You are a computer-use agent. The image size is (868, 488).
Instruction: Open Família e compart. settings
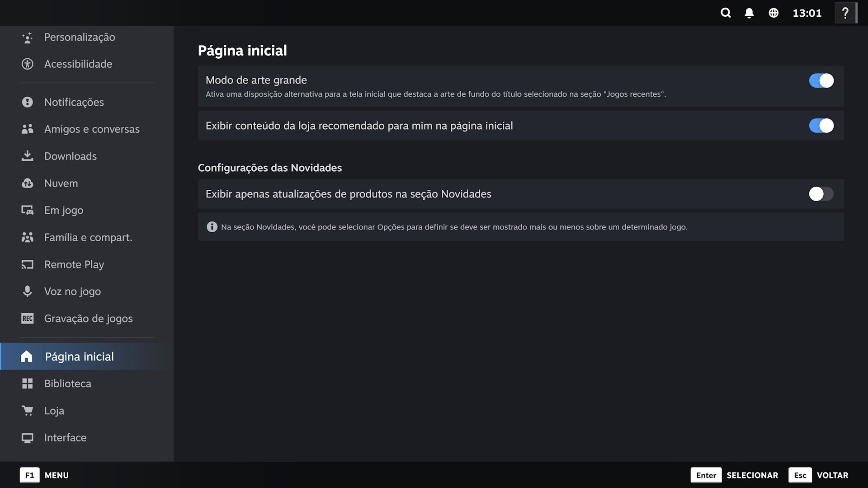pos(87,237)
